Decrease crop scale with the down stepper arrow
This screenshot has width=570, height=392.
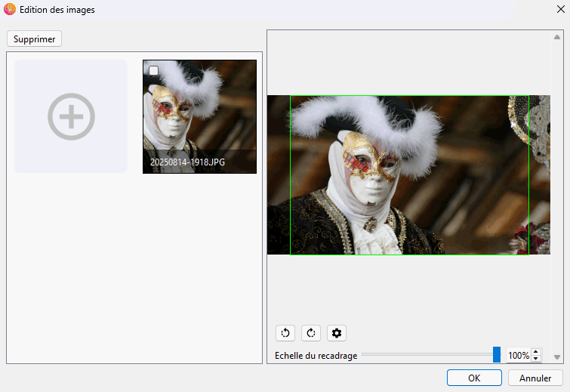536,359
